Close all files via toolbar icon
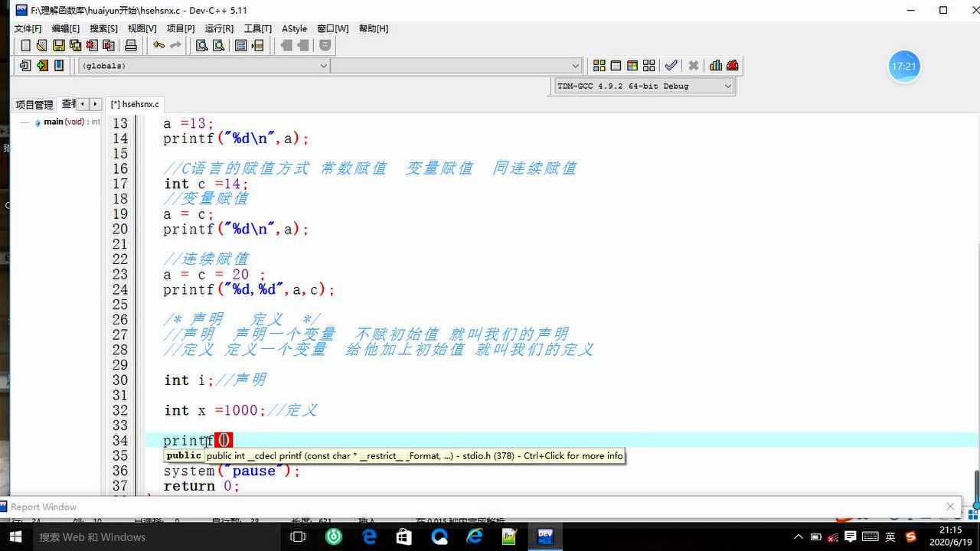 [109, 46]
